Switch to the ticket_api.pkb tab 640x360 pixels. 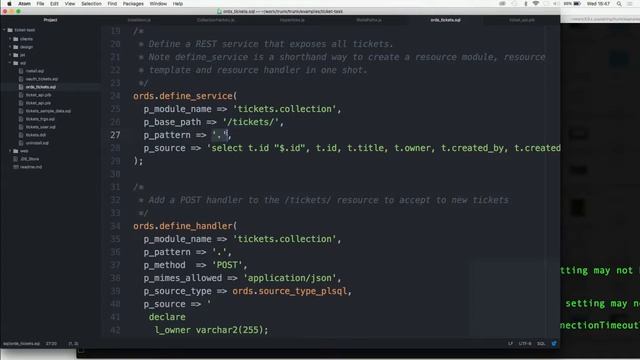(x=522, y=20)
